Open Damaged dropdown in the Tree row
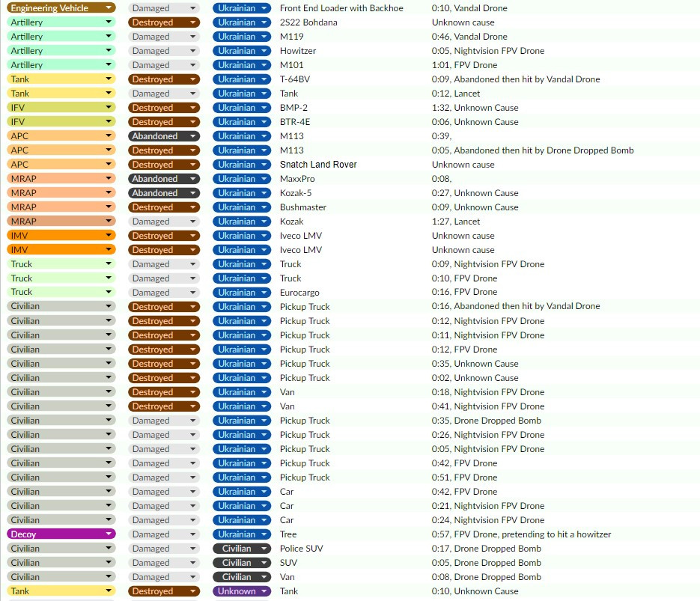 pos(164,534)
